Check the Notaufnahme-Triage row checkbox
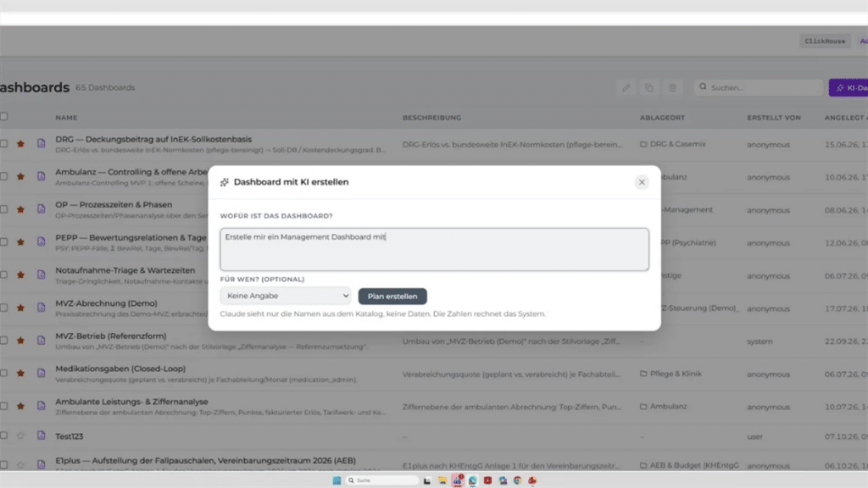 coord(4,274)
